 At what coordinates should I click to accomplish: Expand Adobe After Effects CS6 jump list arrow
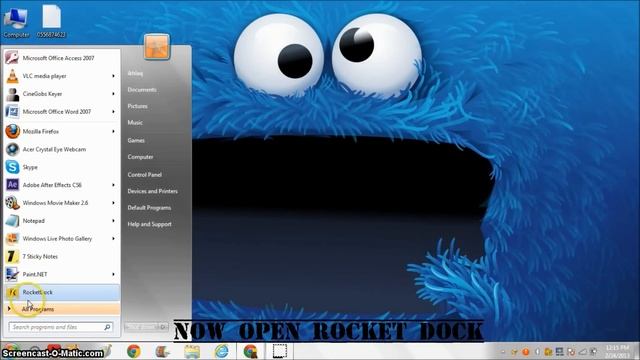coord(113,185)
